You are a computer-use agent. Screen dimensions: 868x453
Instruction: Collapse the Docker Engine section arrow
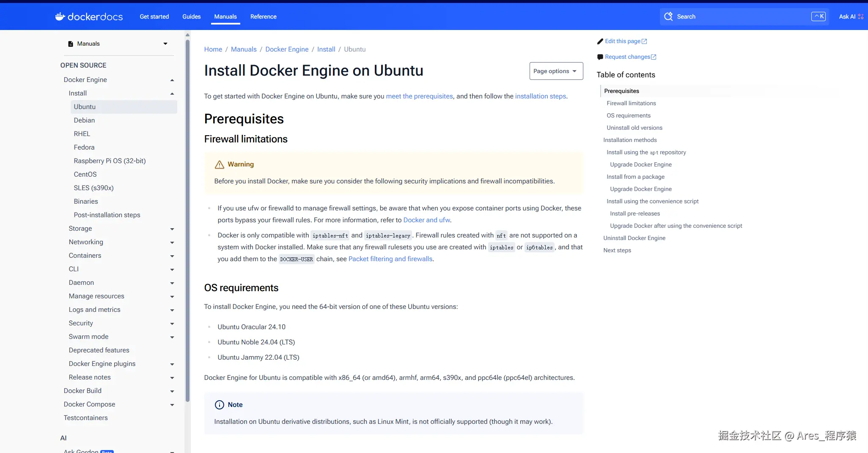[x=172, y=80]
